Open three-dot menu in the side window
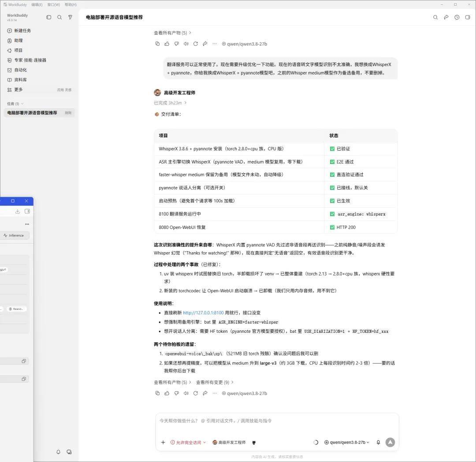This screenshot has width=476, height=462. click(27, 224)
